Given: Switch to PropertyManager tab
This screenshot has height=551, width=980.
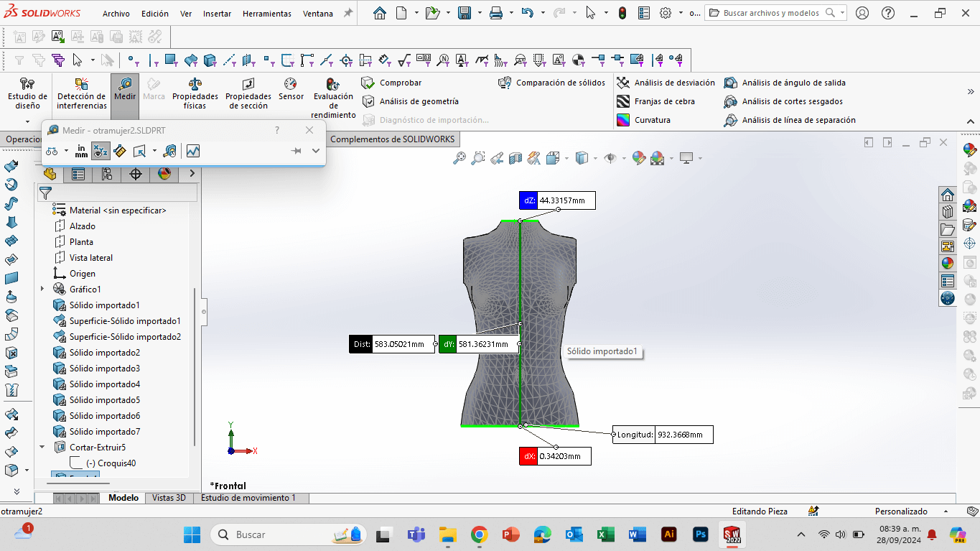Looking at the screenshot, I should click(78, 174).
